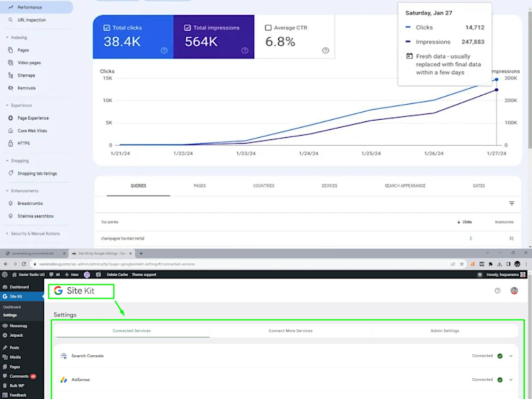Collapse the Indexing section

[x=17, y=38]
